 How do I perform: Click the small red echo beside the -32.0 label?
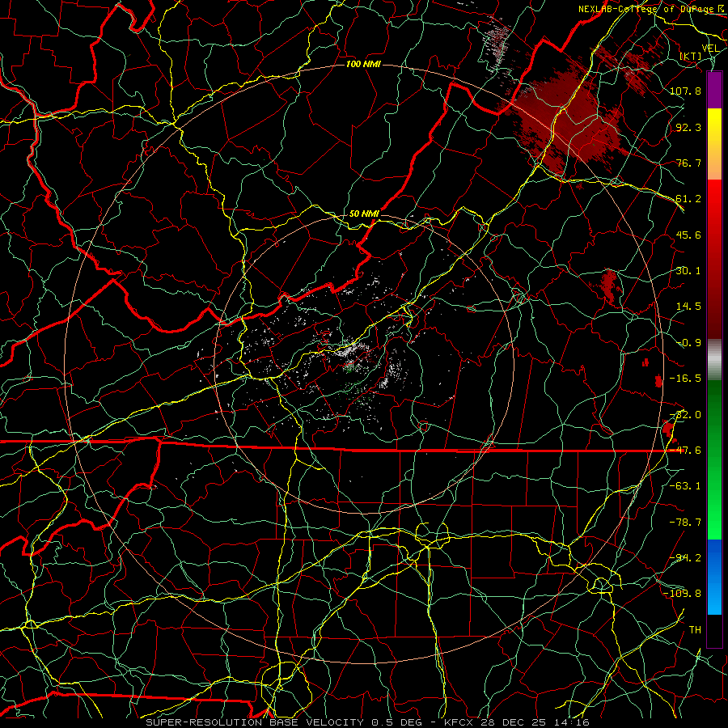(x=667, y=428)
